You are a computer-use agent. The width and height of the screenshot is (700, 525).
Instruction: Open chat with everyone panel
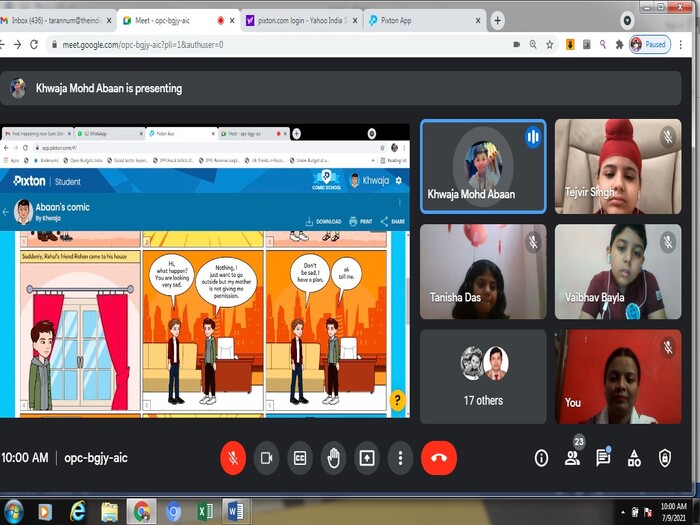[x=603, y=458]
